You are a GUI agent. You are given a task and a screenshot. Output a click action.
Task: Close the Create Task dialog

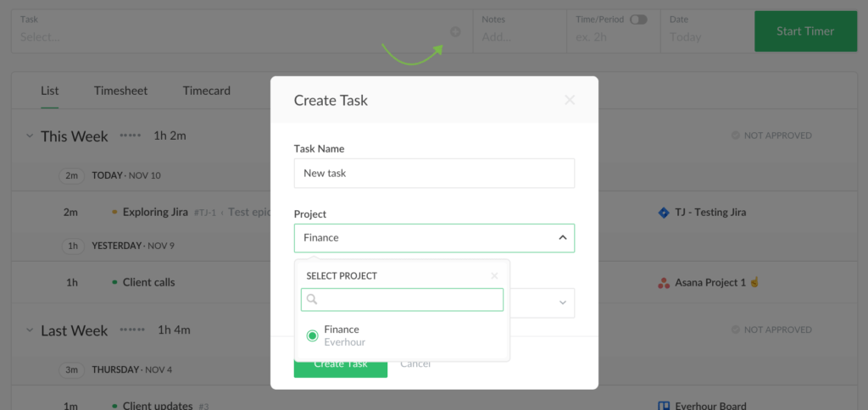coord(570,100)
